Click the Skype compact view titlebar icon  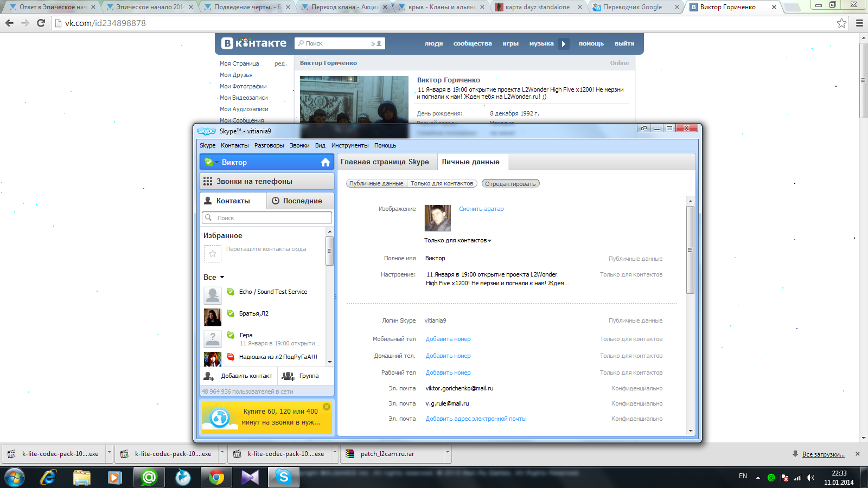click(643, 128)
